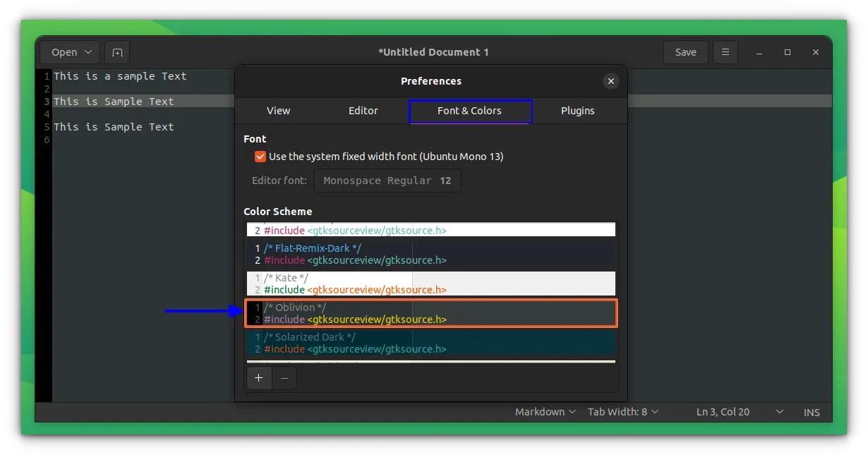Open the Markdown language selector
The height and width of the screenshot is (457, 868).
pos(545,412)
